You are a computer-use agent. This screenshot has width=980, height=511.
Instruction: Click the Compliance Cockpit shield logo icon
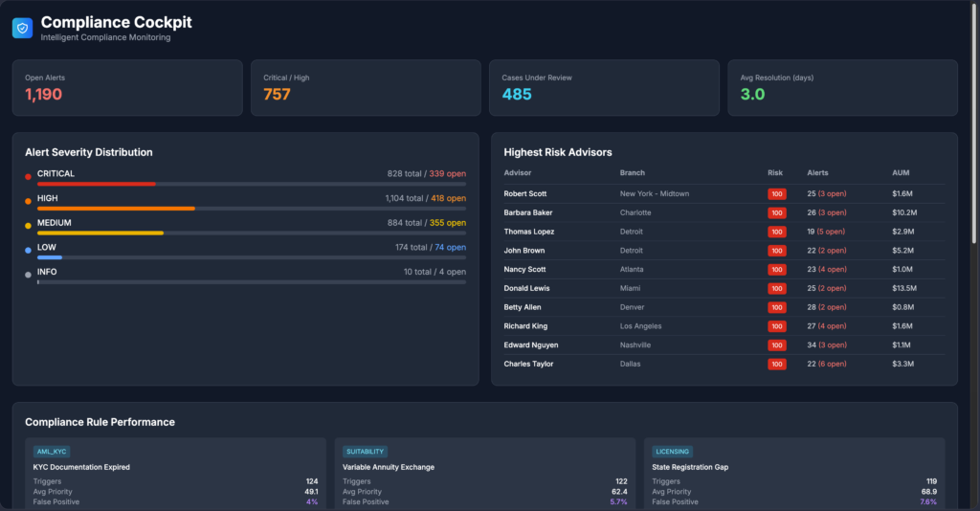pos(22,28)
